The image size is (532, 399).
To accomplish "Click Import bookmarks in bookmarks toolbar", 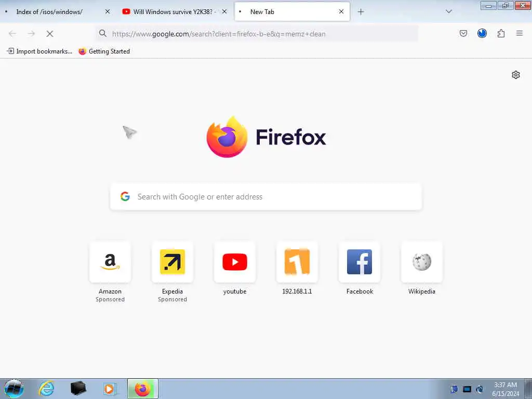I will [39, 51].
